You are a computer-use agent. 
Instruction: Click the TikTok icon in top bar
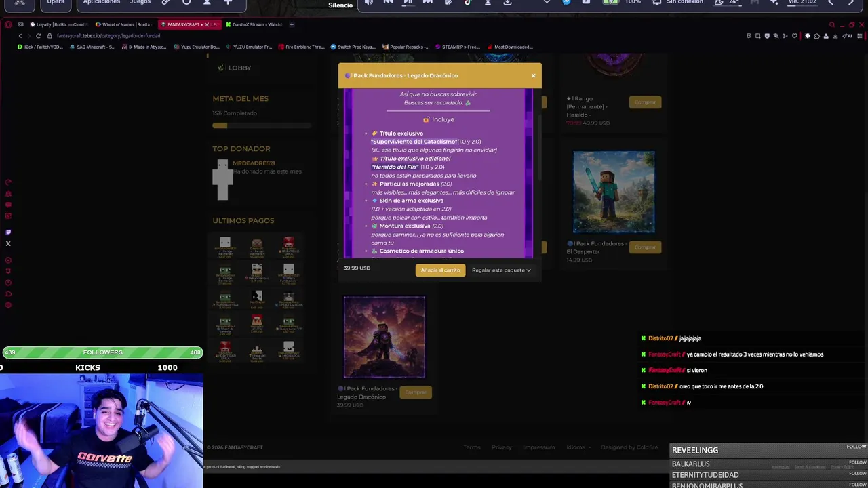tap(467, 2)
